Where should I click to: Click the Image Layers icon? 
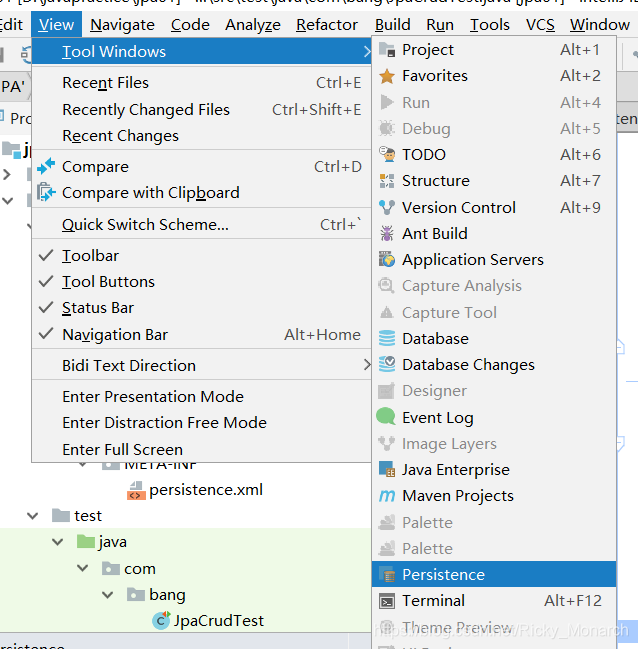coord(387,443)
